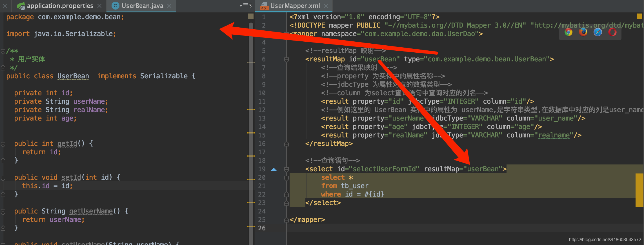Click the resultMap type attribute value
This screenshot has height=245, width=644.
click(x=487, y=59)
